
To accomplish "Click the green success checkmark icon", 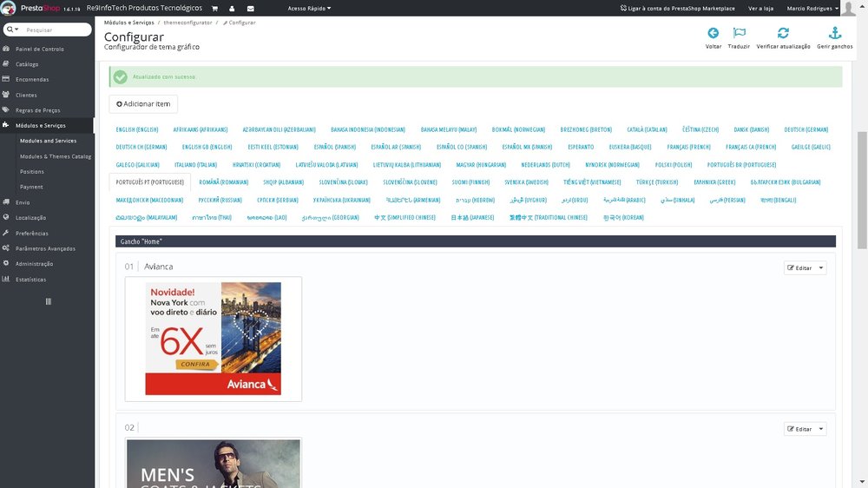I will (120, 77).
